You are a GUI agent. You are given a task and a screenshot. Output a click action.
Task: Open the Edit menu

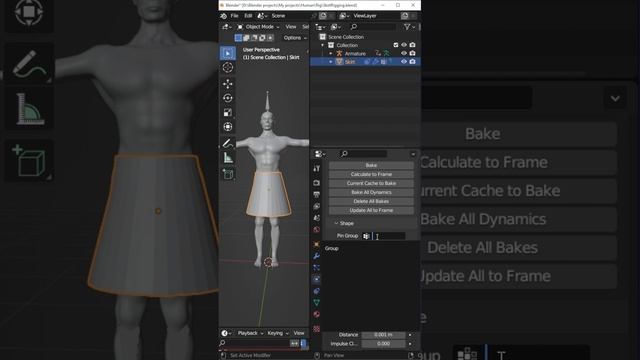click(248, 16)
